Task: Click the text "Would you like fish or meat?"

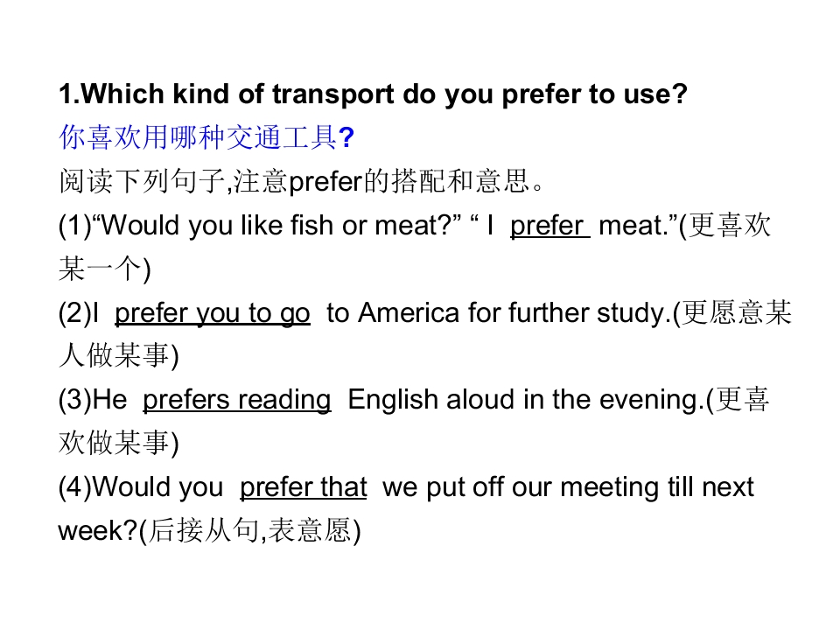Action: coord(280,225)
